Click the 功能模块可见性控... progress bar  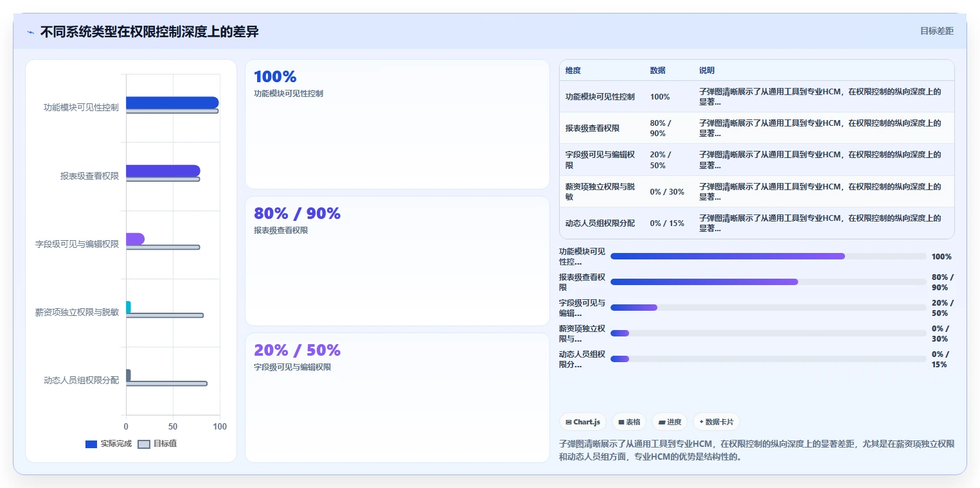click(769, 256)
